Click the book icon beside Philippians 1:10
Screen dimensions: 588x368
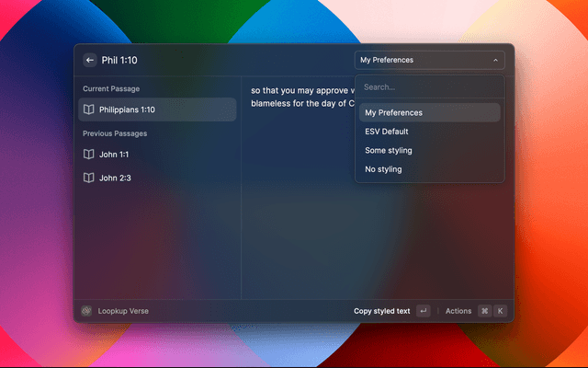(x=88, y=109)
